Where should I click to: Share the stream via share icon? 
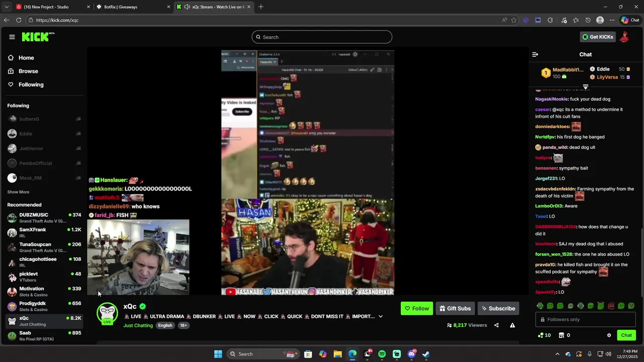[497, 325]
